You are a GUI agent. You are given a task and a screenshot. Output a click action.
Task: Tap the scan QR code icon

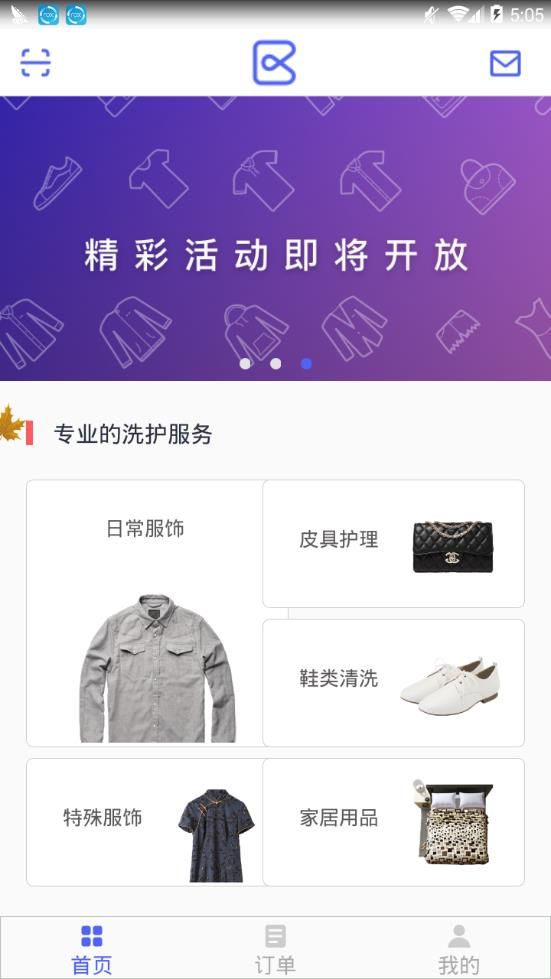coord(36,62)
